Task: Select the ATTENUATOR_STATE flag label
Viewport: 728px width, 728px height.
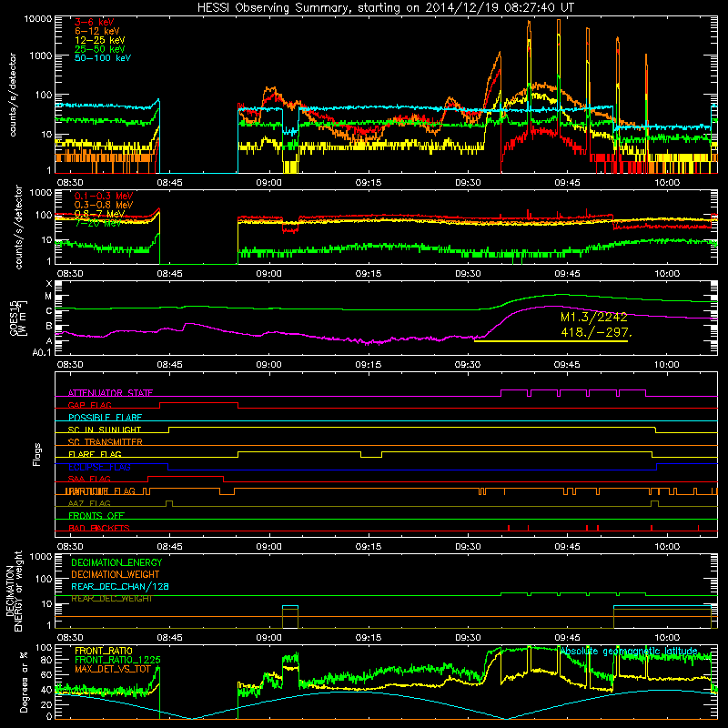Action: point(110,393)
